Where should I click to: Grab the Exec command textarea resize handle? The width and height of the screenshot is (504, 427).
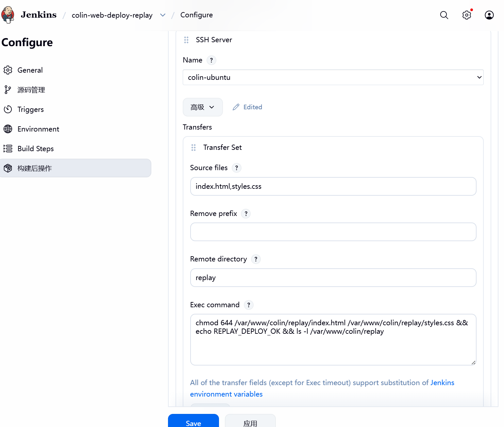[473, 363]
